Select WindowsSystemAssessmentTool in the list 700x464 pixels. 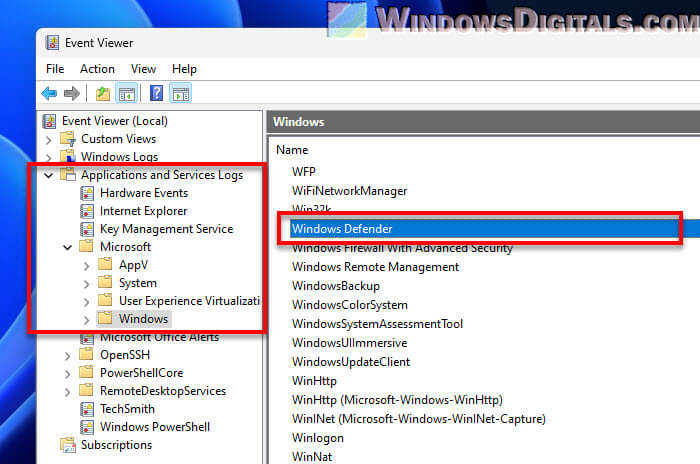point(377,324)
